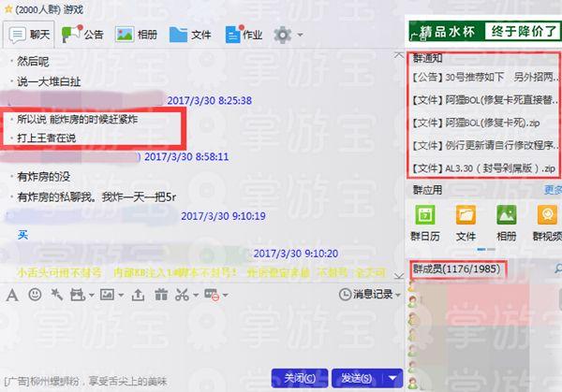Open the 阿狸BOL(修复卡死直接替 file notice
Viewport: 562px width, 392px height.
(484, 100)
